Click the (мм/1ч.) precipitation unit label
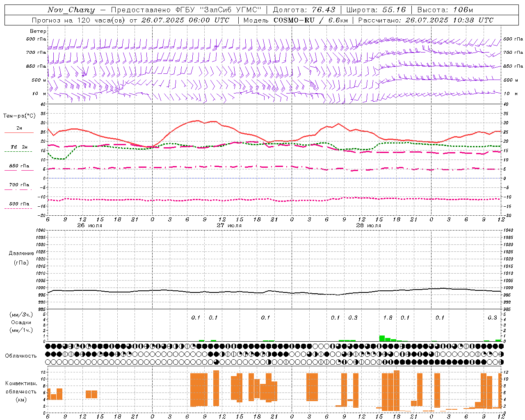Screen dimensions: 525x420 [21, 330]
